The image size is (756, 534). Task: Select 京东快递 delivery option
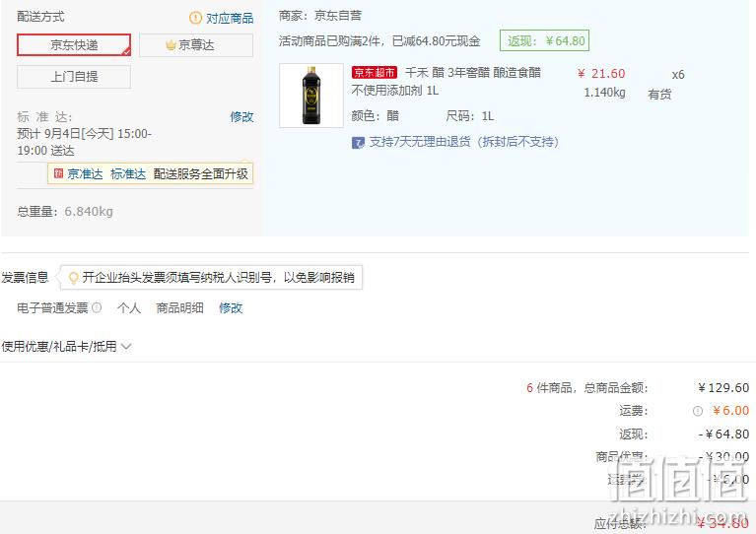pyautogui.click(x=74, y=44)
